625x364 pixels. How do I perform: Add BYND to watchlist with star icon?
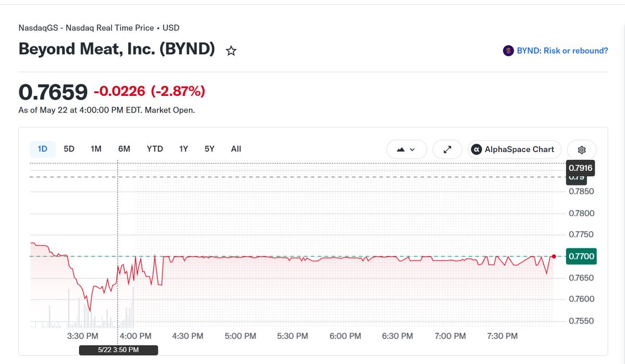click(231, 51)
